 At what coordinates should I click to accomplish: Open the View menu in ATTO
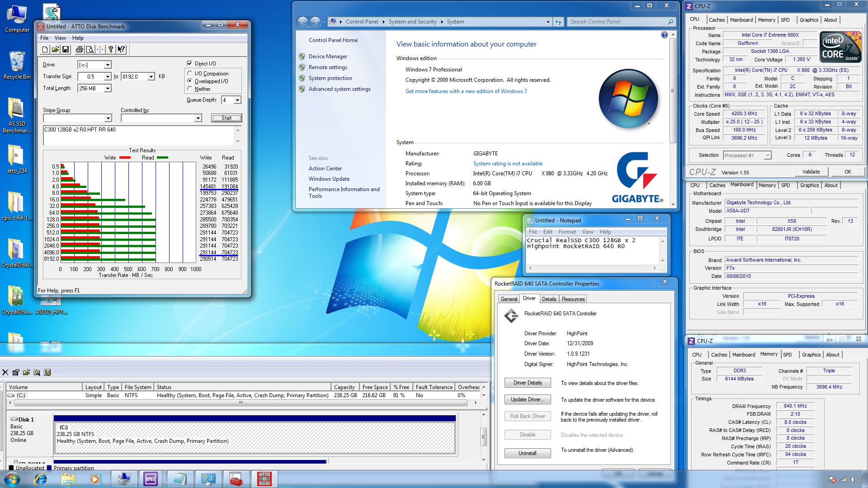click(x=60, y=38)
